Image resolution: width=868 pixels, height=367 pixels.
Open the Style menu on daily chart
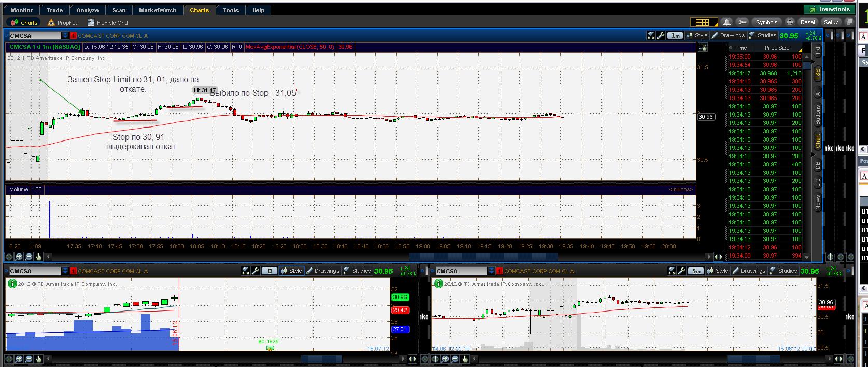(x=291, y=271)
